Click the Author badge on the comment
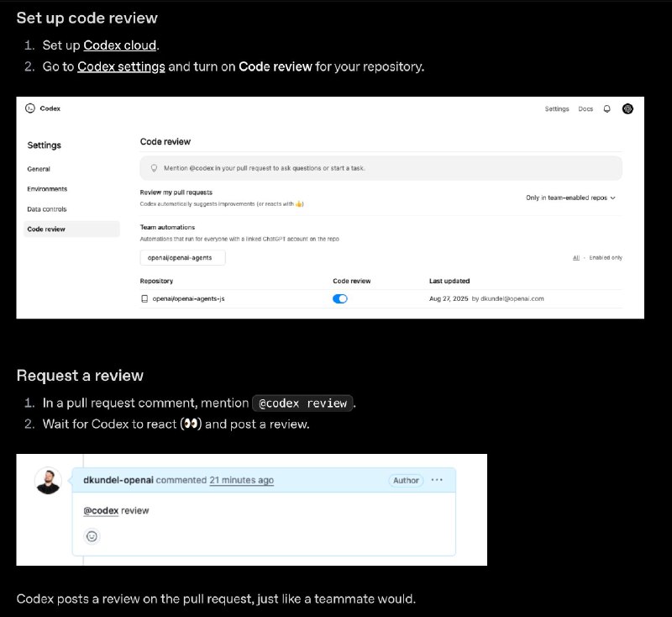The height and width of the screenshot is (617, 672). coord(406,480)
